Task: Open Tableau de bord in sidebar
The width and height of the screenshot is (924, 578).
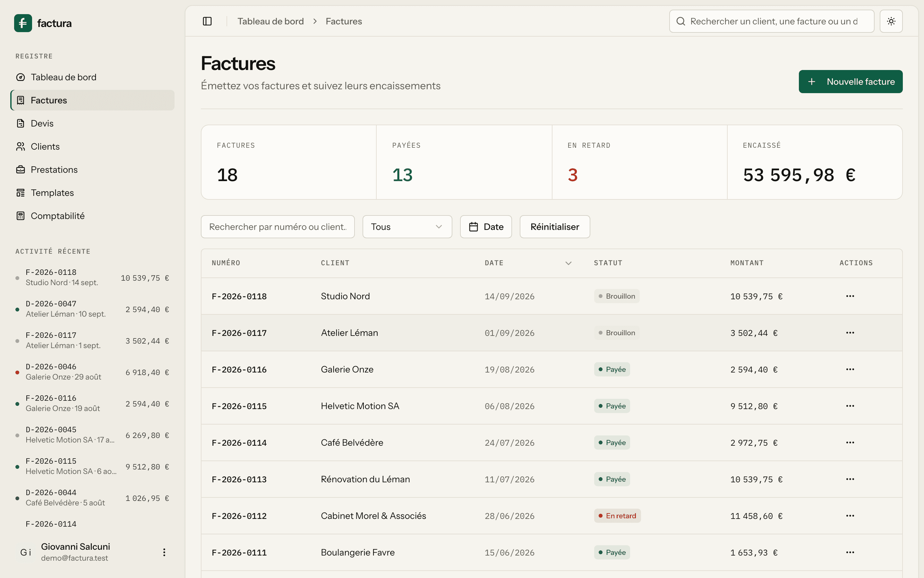Action: click(x=92, y=77)
